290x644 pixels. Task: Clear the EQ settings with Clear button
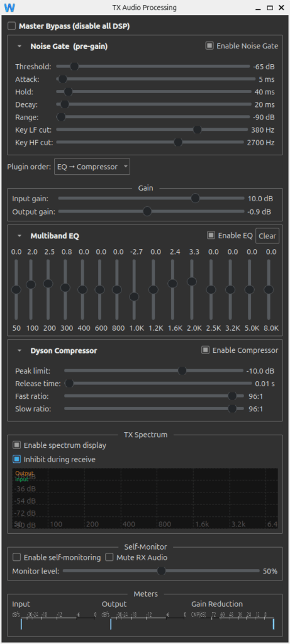coord(267,236)
